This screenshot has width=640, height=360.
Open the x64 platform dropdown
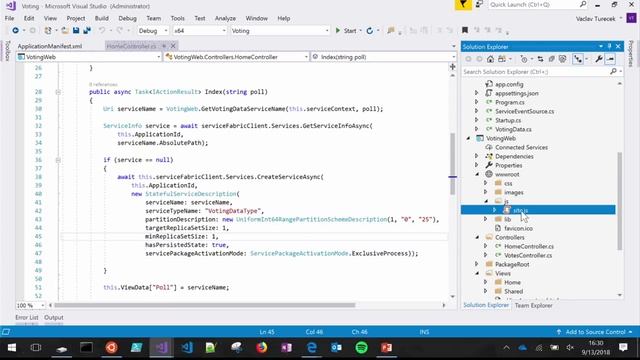200,31
